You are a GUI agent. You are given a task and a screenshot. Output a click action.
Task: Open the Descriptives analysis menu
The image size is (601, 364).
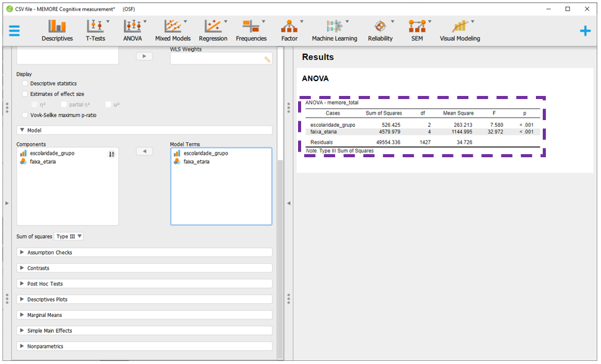point(57,30)
